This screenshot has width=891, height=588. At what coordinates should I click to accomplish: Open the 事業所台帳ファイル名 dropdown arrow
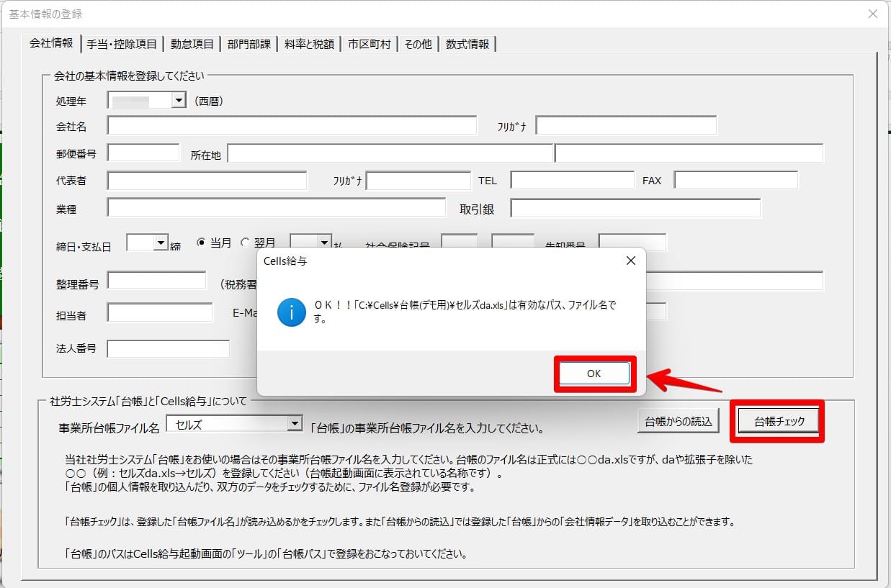(x=294, y=424)
